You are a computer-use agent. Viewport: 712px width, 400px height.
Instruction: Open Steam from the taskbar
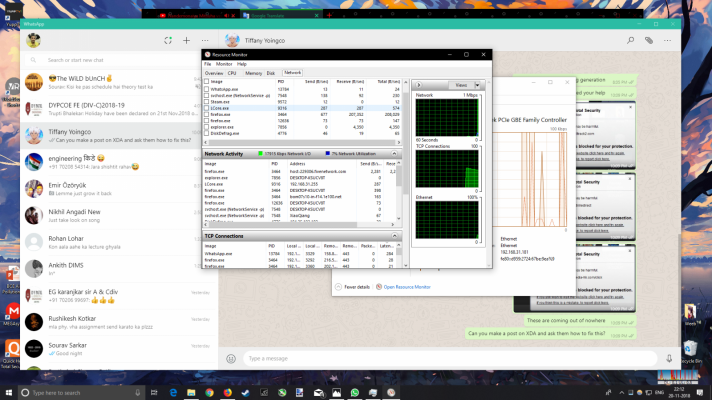click(x=246, y=393)
